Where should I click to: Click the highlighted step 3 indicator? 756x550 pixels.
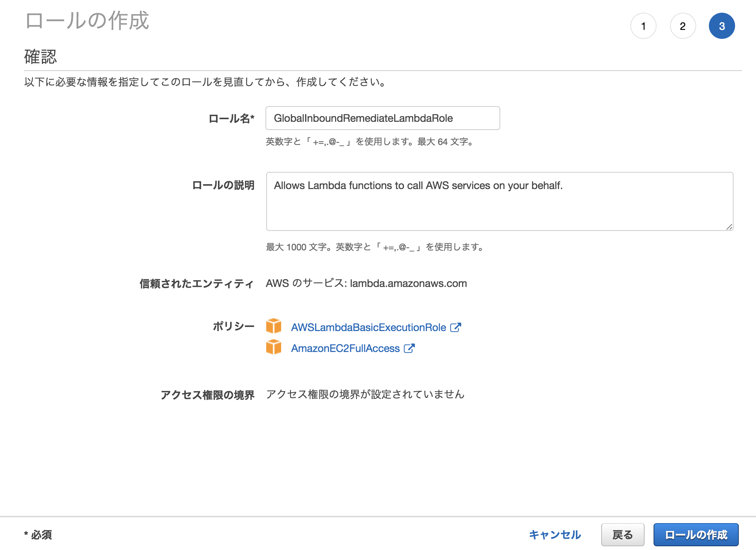pos(722,26)
